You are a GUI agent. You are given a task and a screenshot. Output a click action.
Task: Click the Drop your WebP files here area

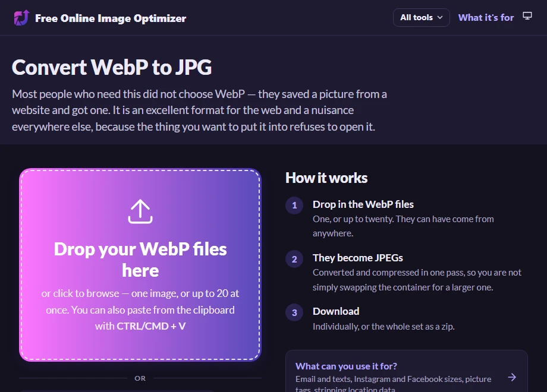(140, 265)
